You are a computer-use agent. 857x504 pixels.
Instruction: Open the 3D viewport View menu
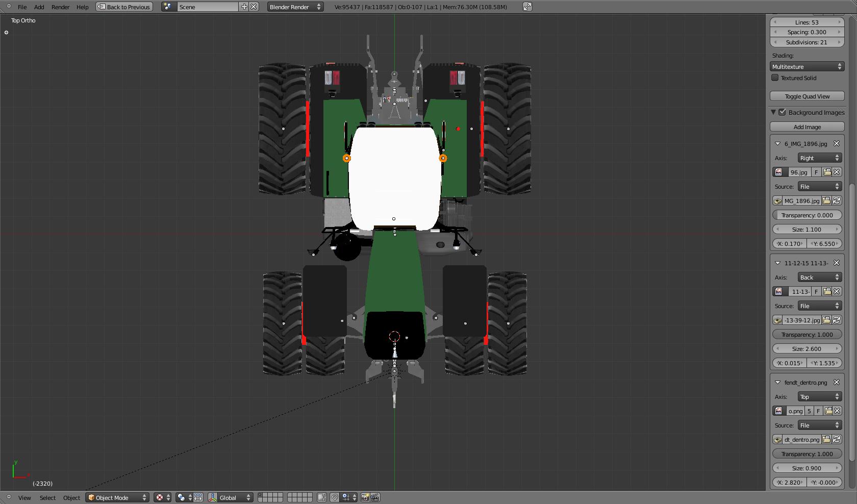point(24,498)
